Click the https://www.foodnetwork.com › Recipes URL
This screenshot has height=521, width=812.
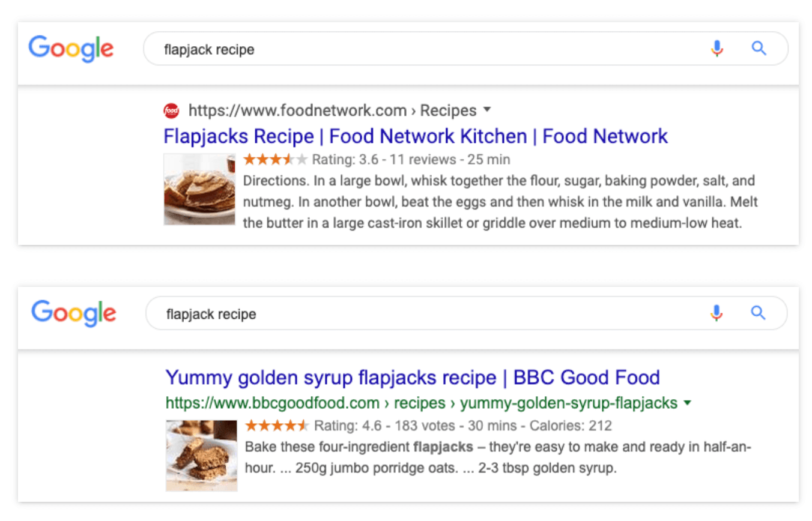[x=332, y=110]
